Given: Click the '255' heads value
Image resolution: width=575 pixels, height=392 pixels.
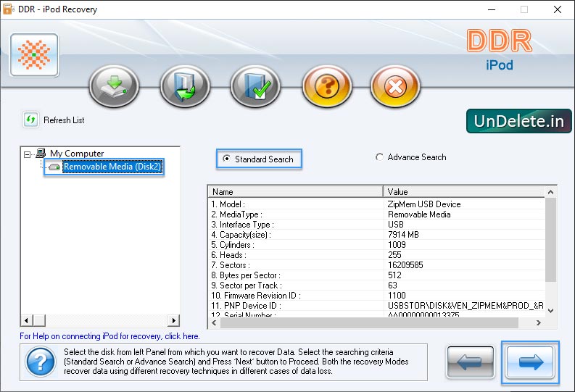Looking at the screenshot, I should coord(394,255).
